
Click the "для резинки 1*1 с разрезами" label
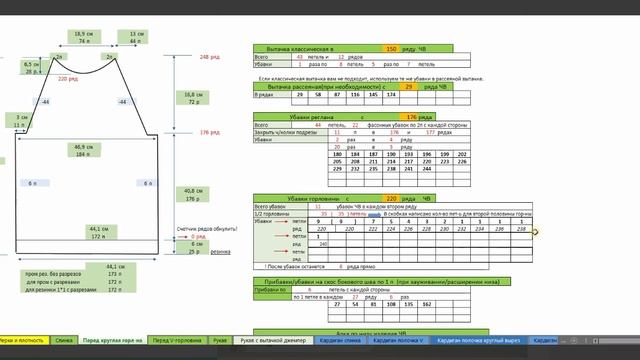tap(61, 289)
